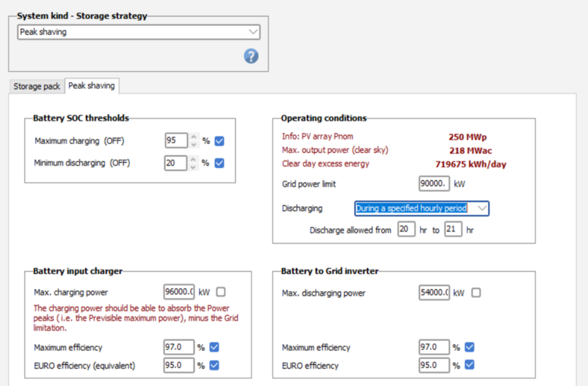Toggle the inverter Maximum efficiency checkbox
Screen dimensions: 588x386
tap(470, 347)
